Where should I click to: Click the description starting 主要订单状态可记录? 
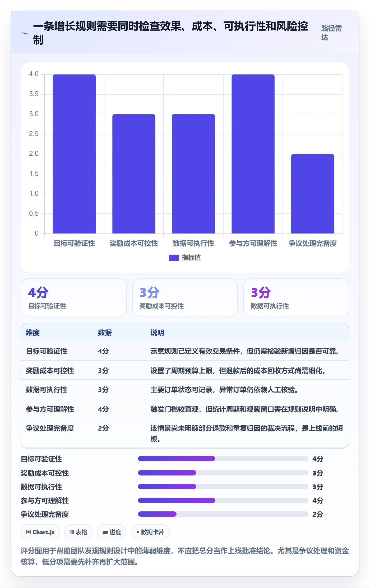224,390
